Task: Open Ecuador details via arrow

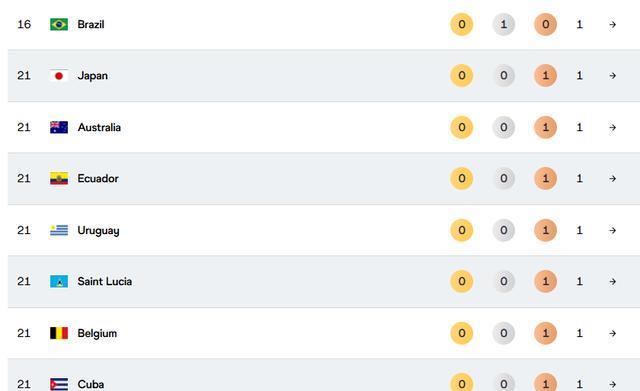Action: [x=612, y=178]
